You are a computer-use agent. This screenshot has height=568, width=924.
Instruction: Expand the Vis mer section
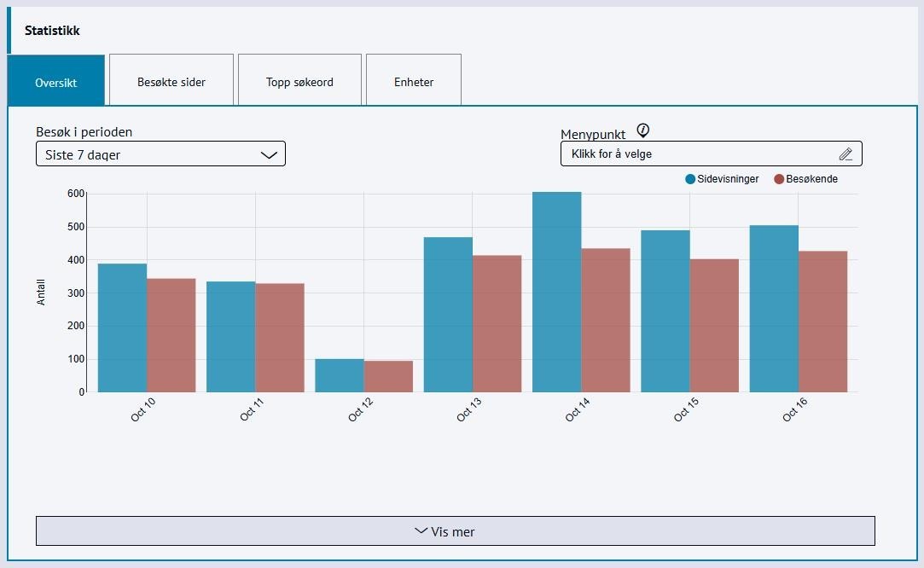click(455, 531)
